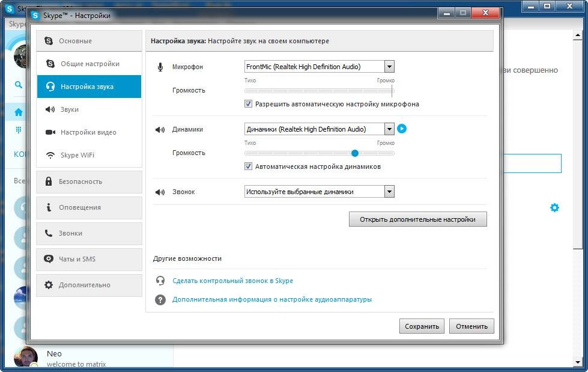Open Настройки видео page
This screenshot has width=588, height=372.
click(x=89, y=132)
